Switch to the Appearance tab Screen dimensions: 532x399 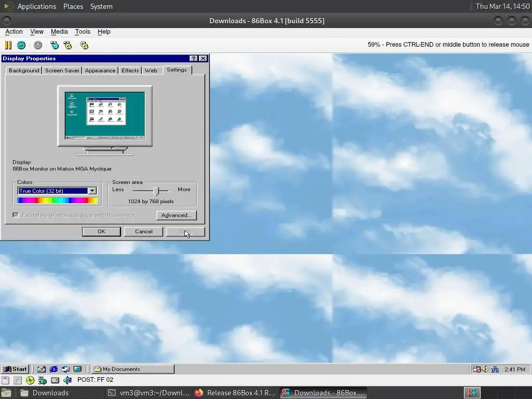coord(100,70)
